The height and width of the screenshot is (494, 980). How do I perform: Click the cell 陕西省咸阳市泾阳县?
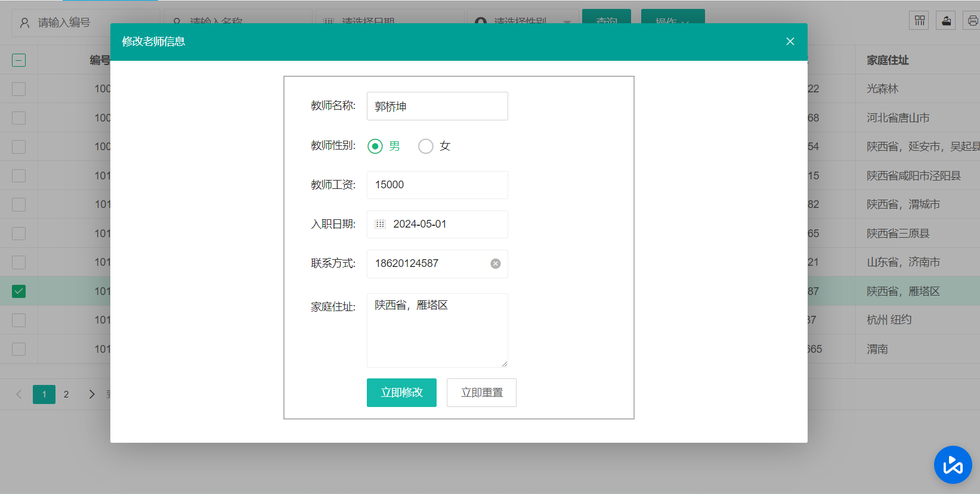[913, 176]
